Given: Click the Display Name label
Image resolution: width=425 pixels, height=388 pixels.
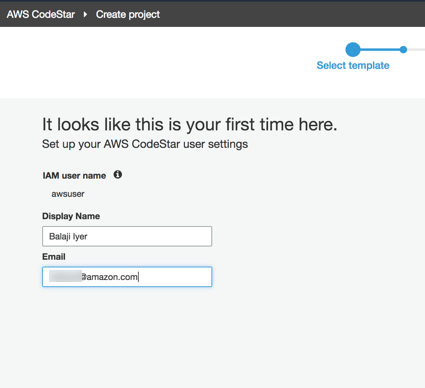Looking at the screenshot, I should click(x=71, y=216).
